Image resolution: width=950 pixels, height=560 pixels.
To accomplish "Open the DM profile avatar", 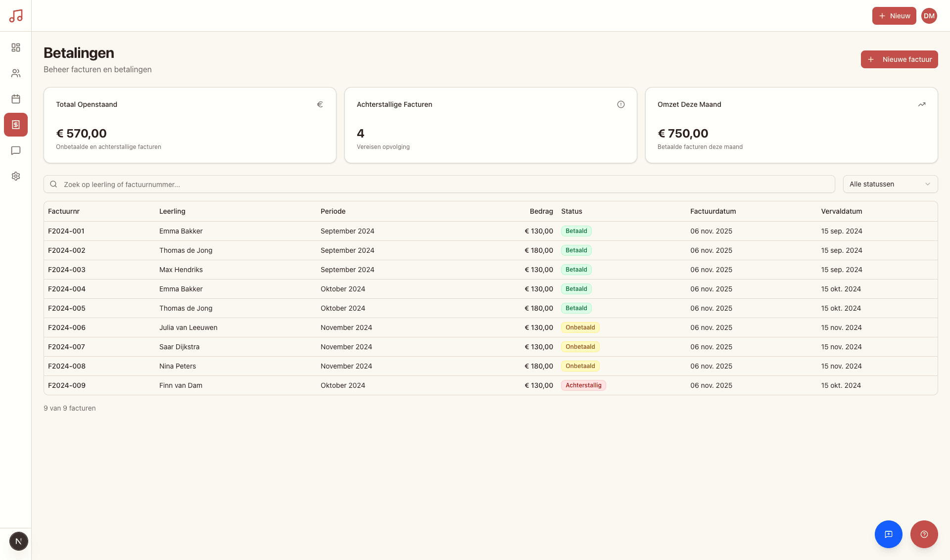I will (929, 15).
